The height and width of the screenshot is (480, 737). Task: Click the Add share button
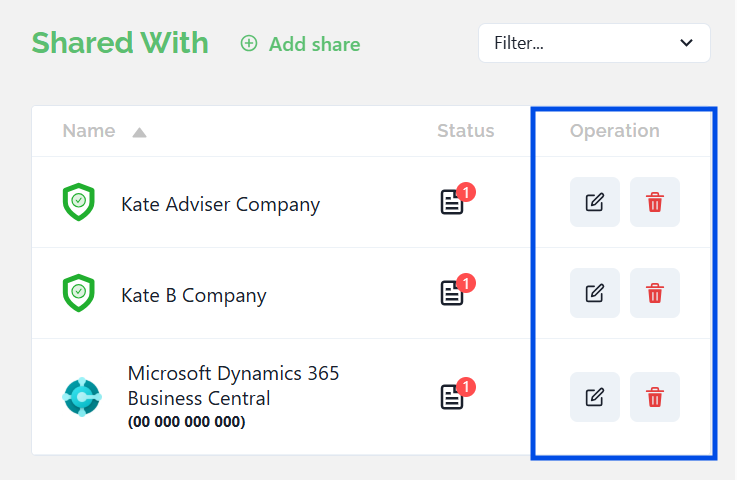pyautogui.click(x=314, y=44)
